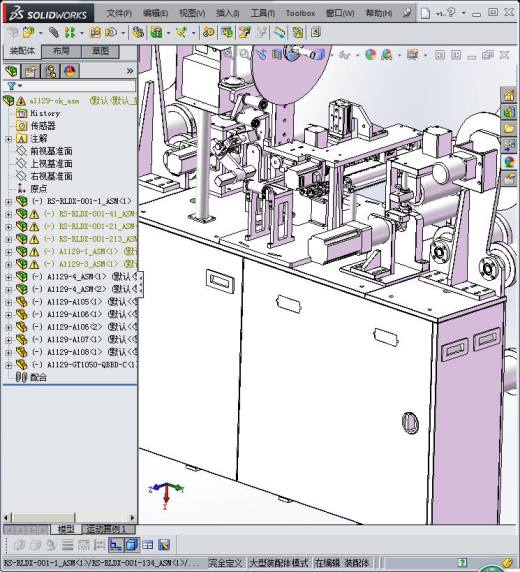Open the Assembly Features dropdown arrow
Image resolution: width=520 pixels, height=572 pixels.
click(168, 33)
